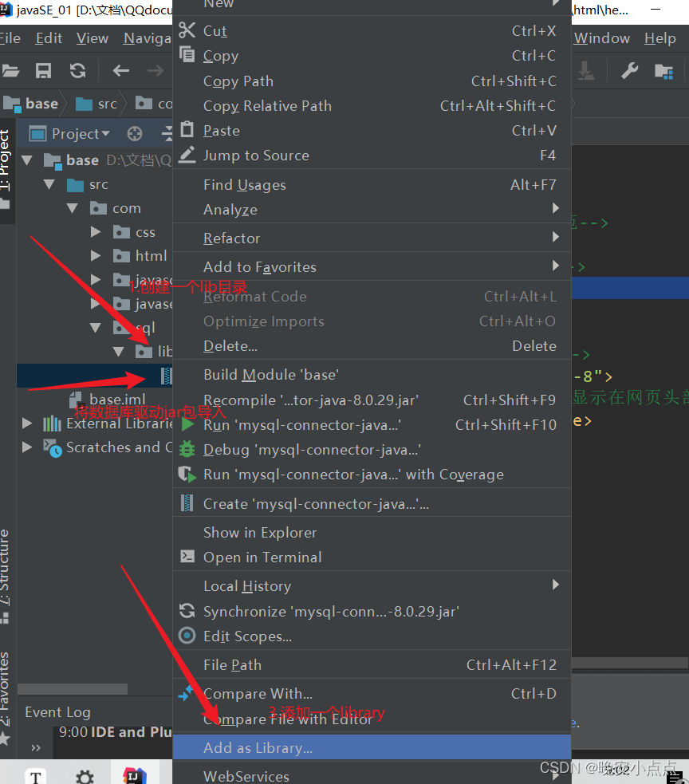Collapse the src folder node
Image resolution: width=689 pixels, height=784 pixels.
click(49, 184)
